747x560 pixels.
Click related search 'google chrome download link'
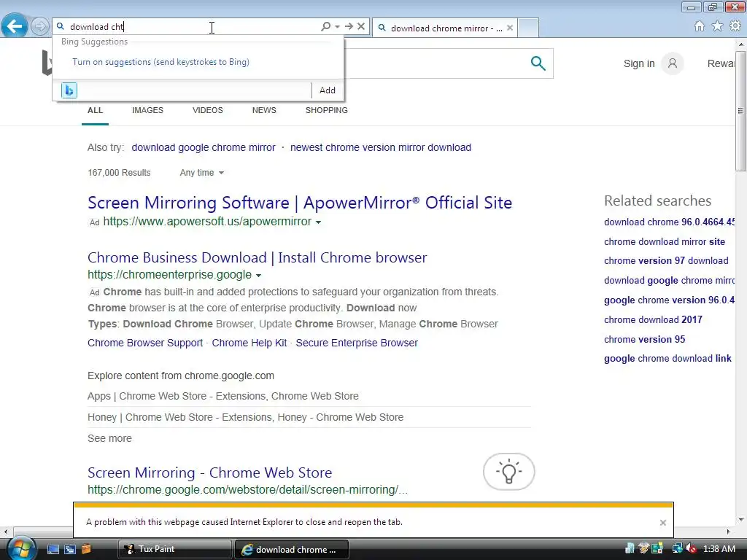tap(667, 359)
